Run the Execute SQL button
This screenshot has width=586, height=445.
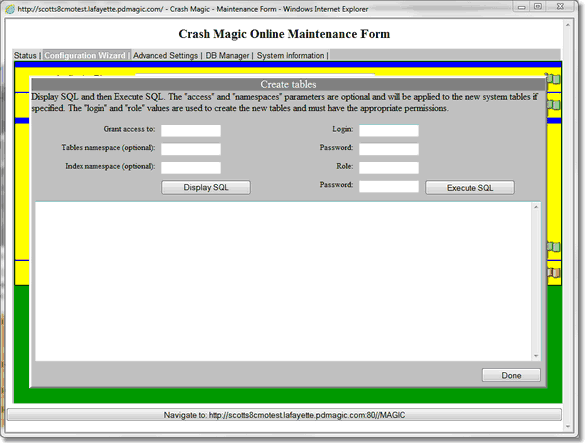click(x=470, y=188)
